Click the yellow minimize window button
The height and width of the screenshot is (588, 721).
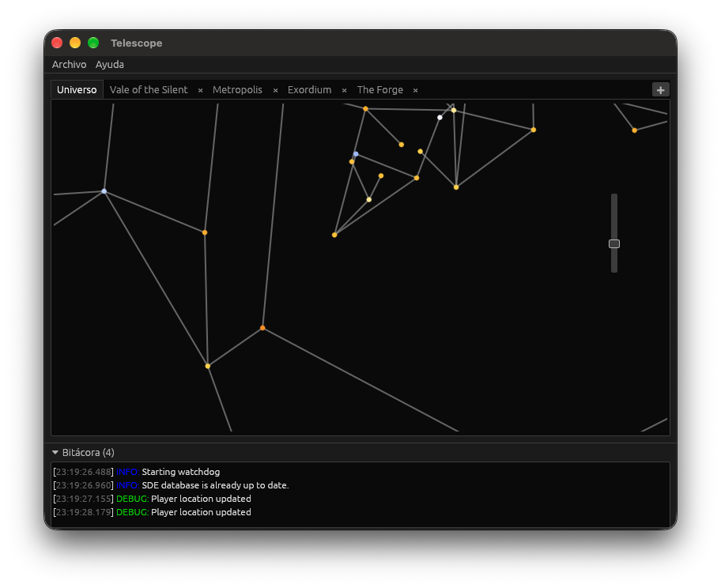click(x=75, y=43)
